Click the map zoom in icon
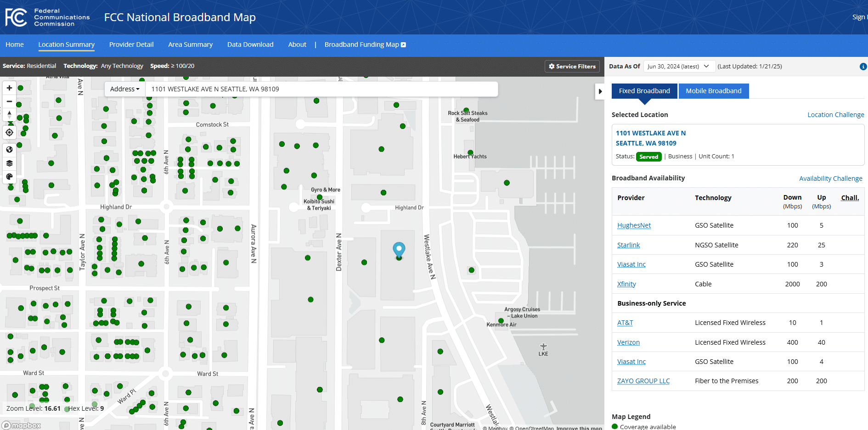868x430 pixels. pos(9,87)
